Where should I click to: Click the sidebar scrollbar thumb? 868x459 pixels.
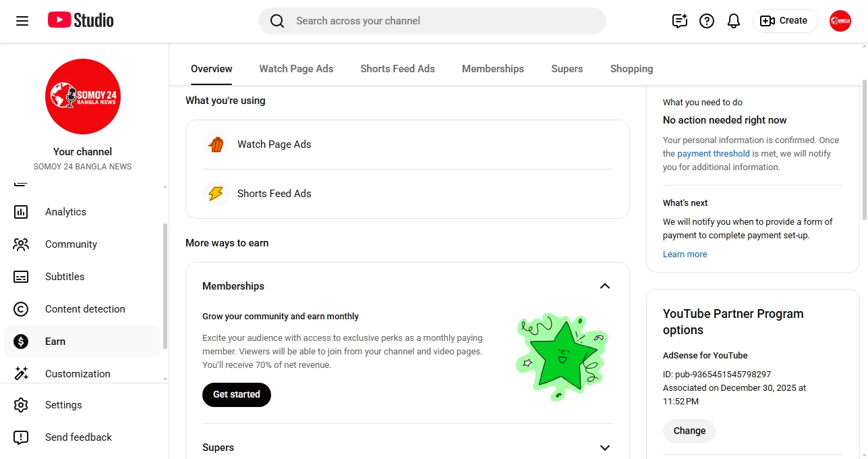point(165,286)
